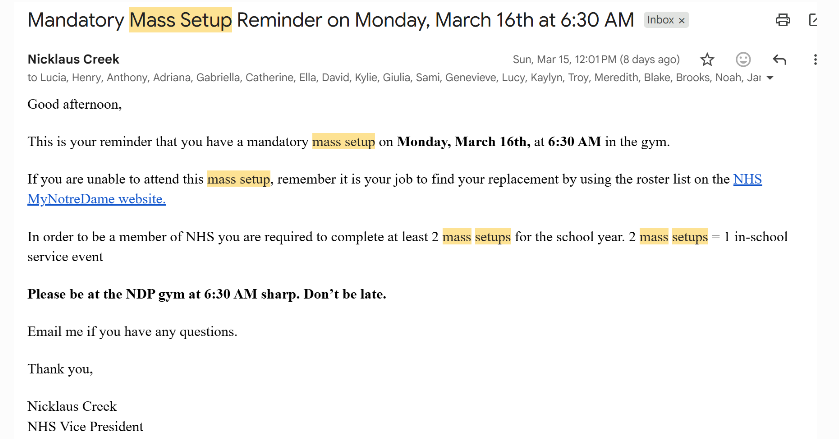Click sender name Nicklaus Creek
Screen dimensions: 839x439
73,60
